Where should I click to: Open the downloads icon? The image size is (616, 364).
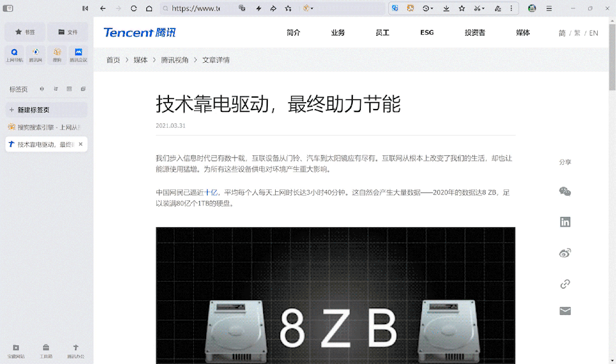(x=446, y=8)
